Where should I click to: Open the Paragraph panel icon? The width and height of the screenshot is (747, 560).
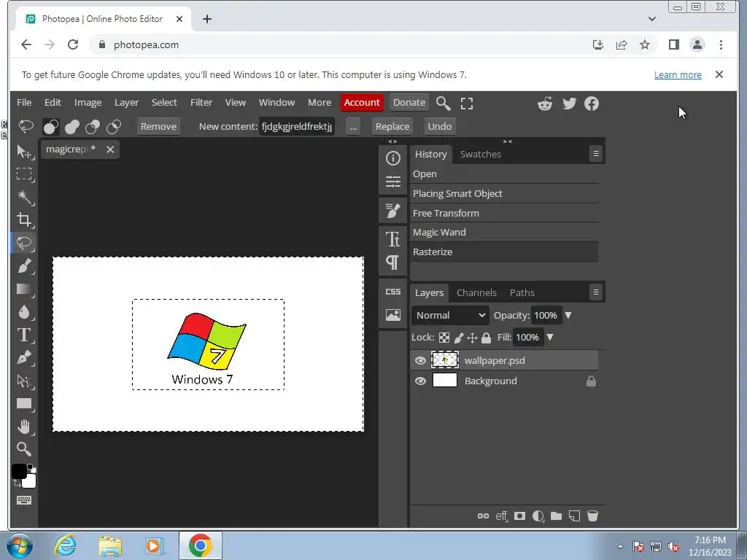[x=392, y=262]
